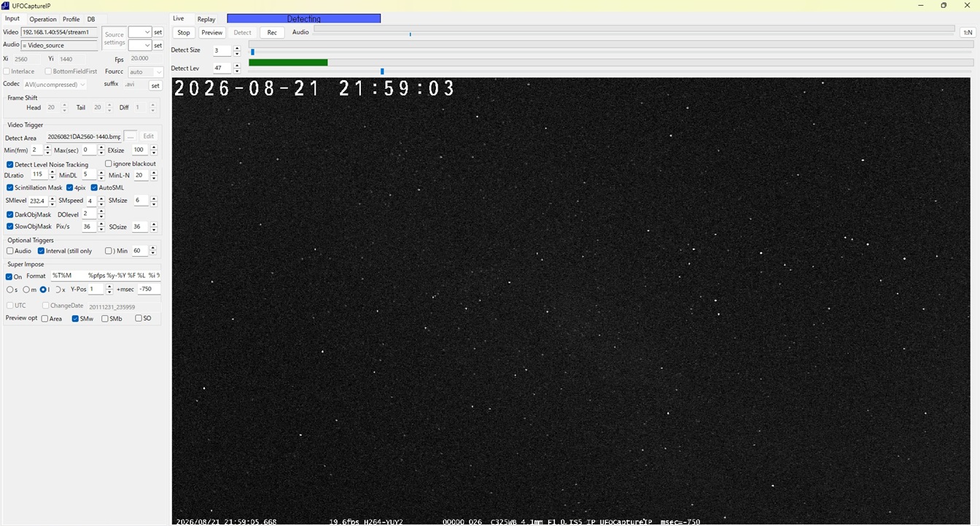Open Detect Area file browser (… button)

pyautogui.click(x=131, y=136)
